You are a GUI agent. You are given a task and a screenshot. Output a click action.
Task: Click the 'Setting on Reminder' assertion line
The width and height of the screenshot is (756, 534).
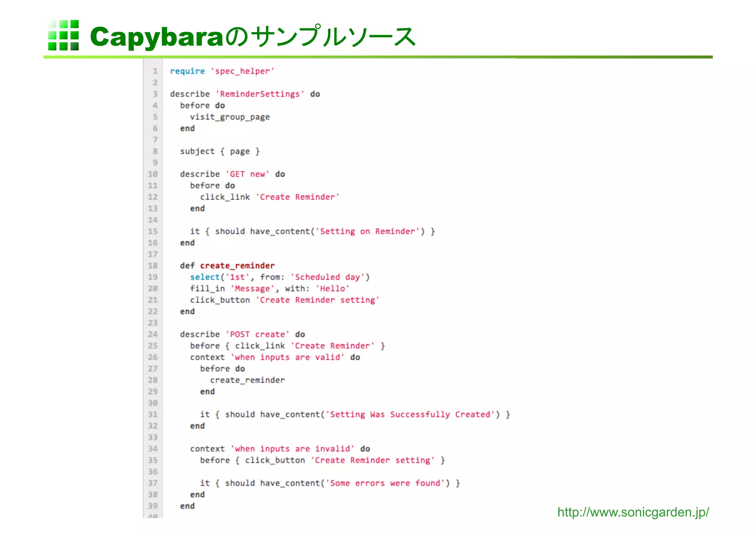point(312,231)
